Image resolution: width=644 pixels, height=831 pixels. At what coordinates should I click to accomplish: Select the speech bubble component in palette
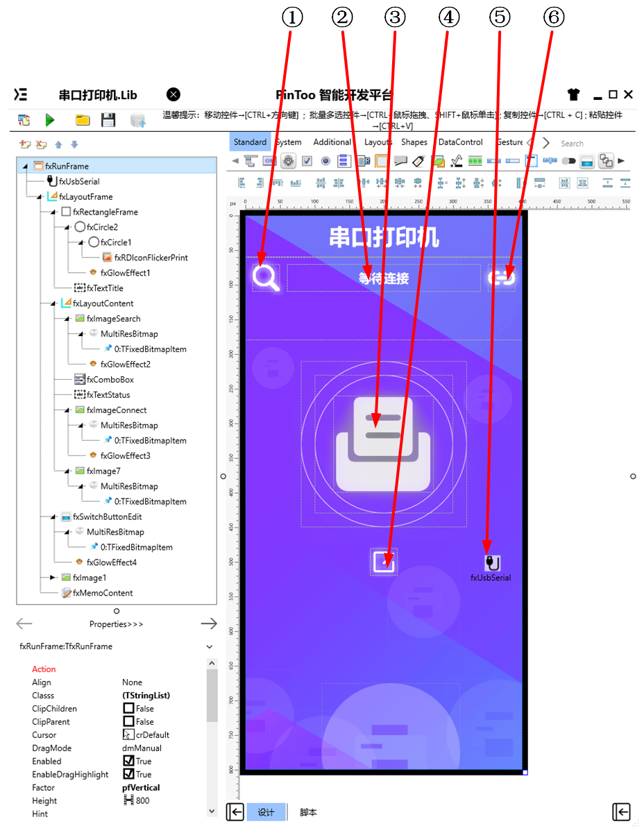click(x=400, y=160)
